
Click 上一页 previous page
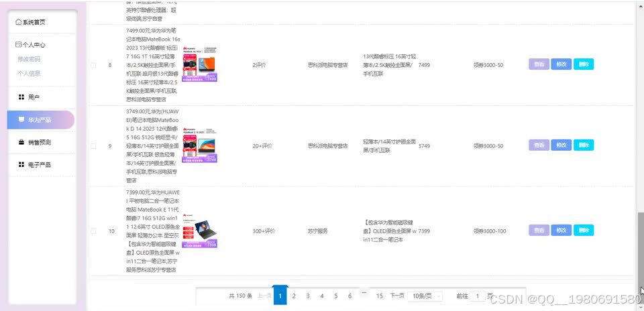(x=264, y=296)
